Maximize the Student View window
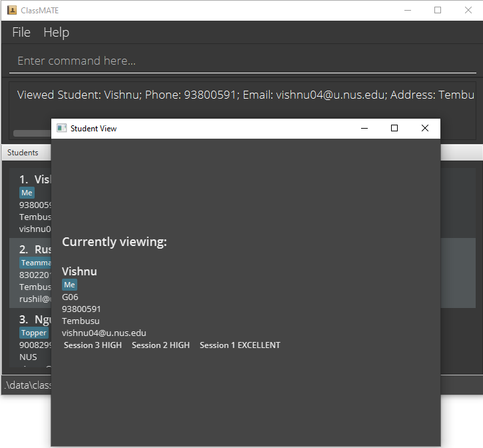The height and width of the screenshot is (448, 483). coord(394,128)
